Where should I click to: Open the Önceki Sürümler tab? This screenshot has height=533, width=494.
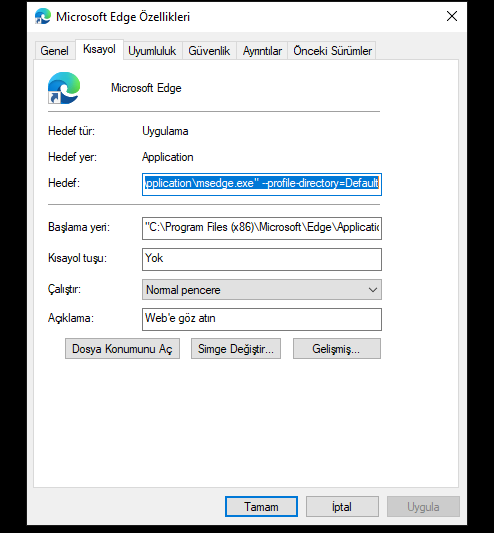333,51
